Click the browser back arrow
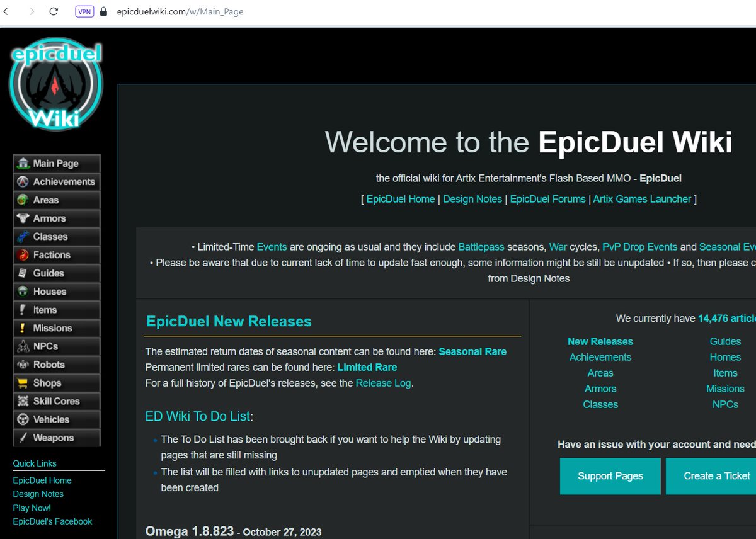This screenshot has width=756, height=539. pyautogui.click(x=6, y=11)
